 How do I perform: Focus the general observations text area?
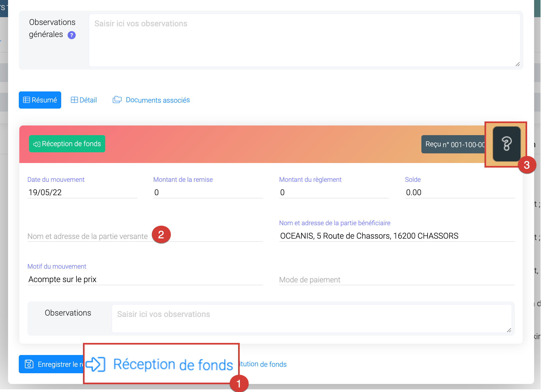[304, 40]
